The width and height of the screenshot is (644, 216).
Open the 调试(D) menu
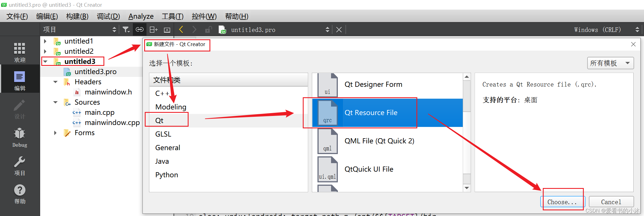(108, 16)
